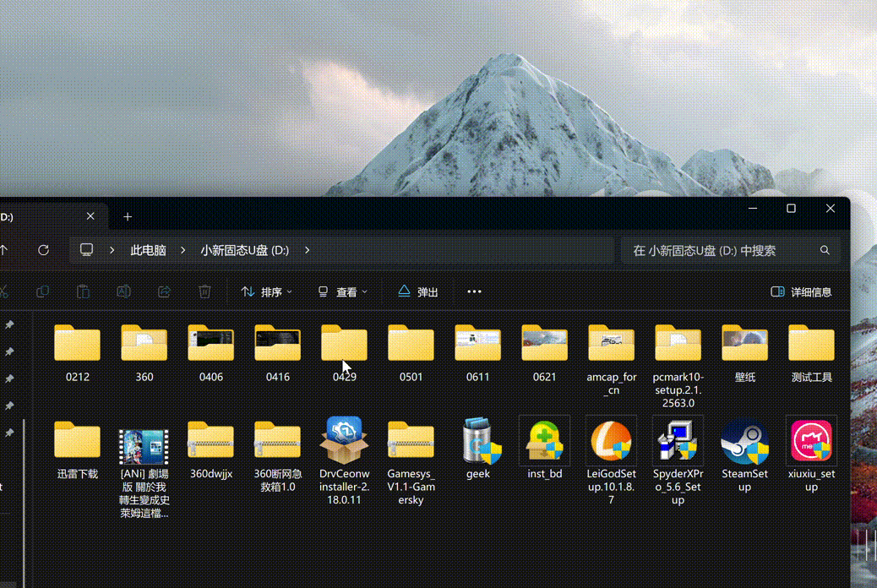This screenshot has width=877, height=588.
Task: Open the 0212 folder
Action: coord(77,352)
